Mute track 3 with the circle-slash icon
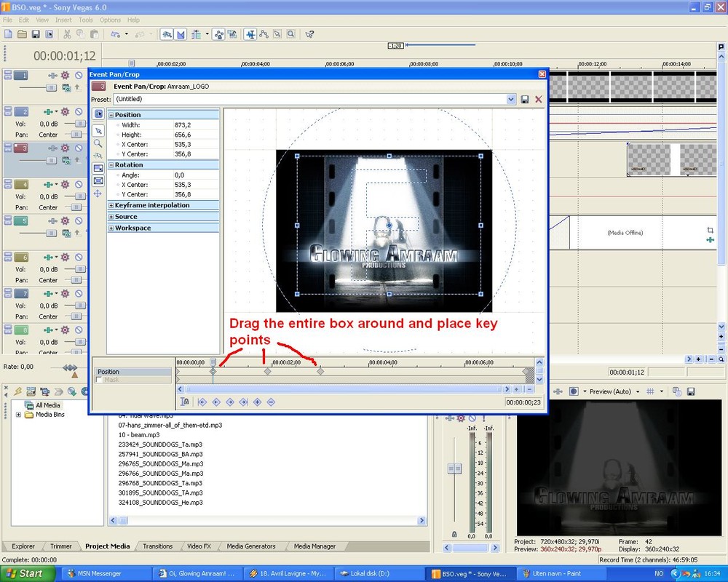The width and height of the screenshot is (728, 582). 79,148
